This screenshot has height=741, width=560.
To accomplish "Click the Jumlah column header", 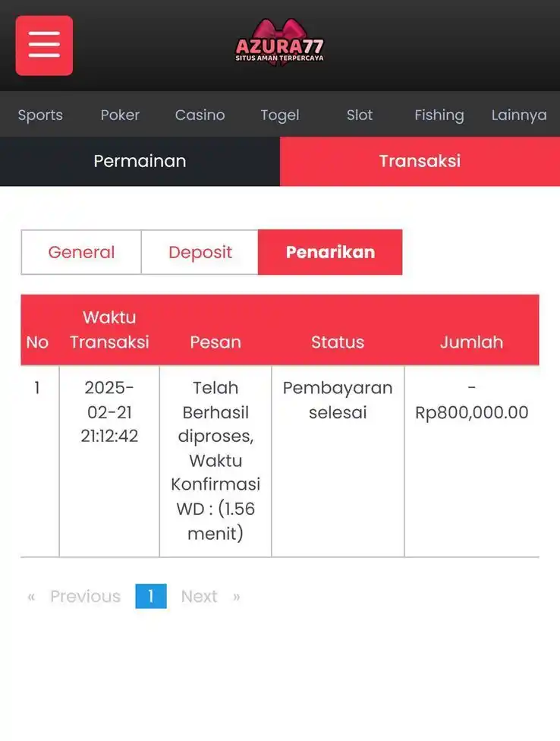I will coord(471,342).
